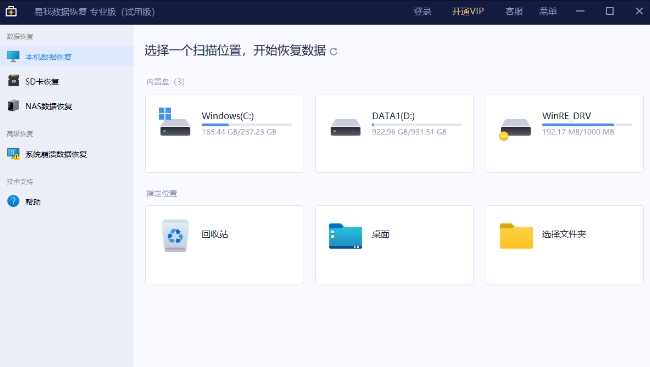Viewport: 650px width, 367px height.
Task: Click the 指定位置 section header
Action: [162, 193]
